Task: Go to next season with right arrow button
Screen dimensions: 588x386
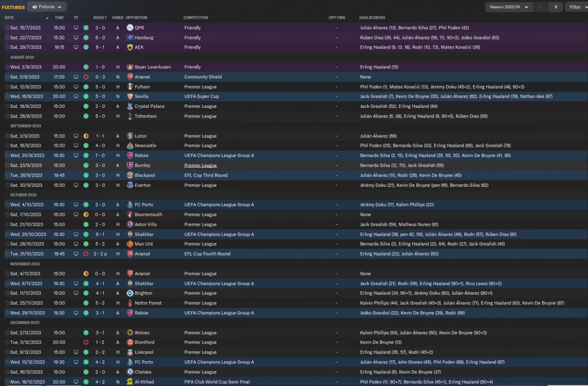Action: (x=556, y=7)
